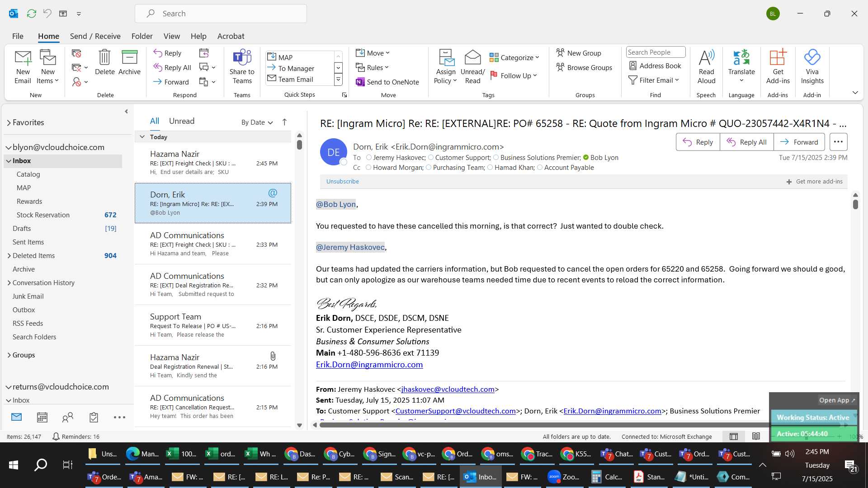The image size is (868, 488).
Task: Share email to Teams
Action: 242,67
